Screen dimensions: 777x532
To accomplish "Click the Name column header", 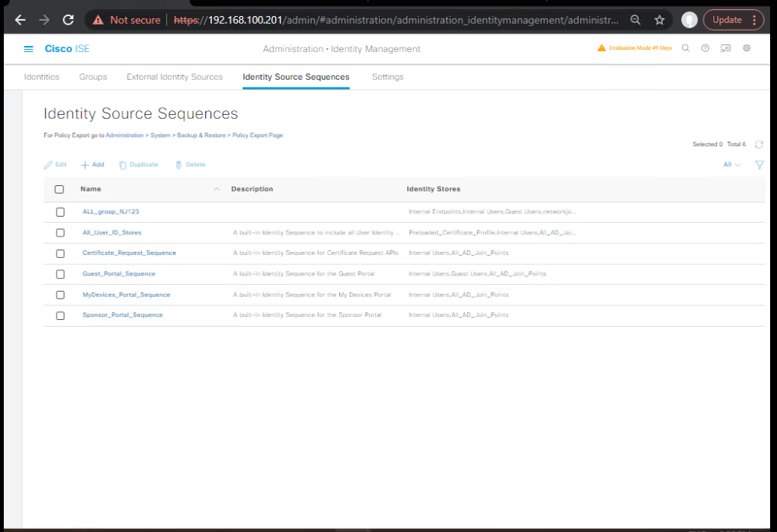I will point(90,189).
